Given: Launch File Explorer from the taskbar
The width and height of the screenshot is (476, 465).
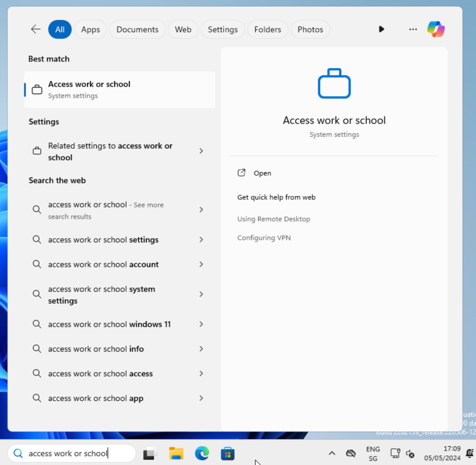Looking at the screenshot, I should point(176,454).
